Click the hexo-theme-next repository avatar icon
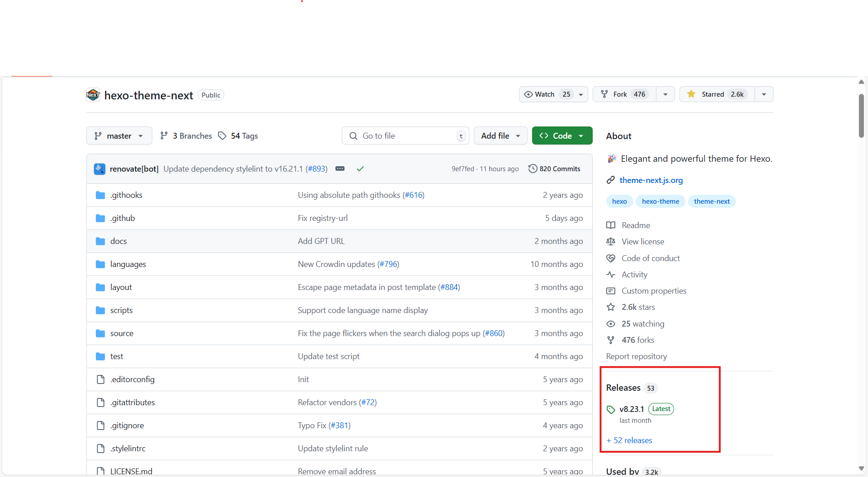This screenshot has width=868, height=477. [x=93, y=95]
